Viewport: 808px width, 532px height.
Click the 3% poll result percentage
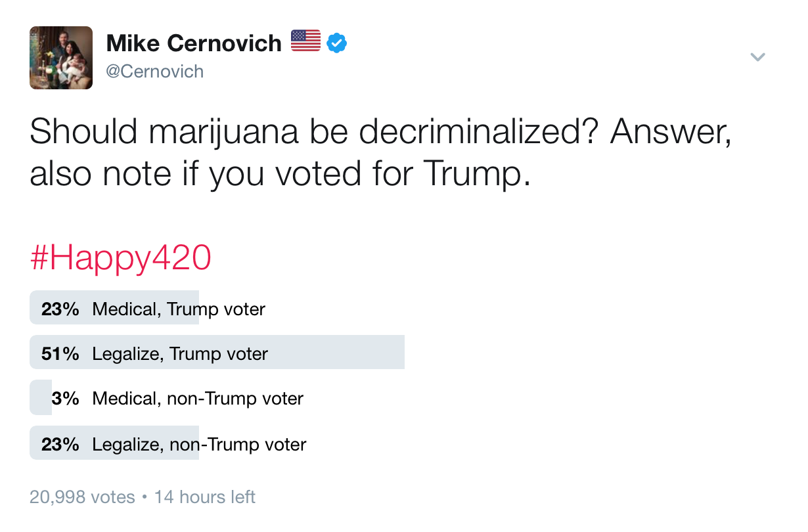[x=65, y=398]
